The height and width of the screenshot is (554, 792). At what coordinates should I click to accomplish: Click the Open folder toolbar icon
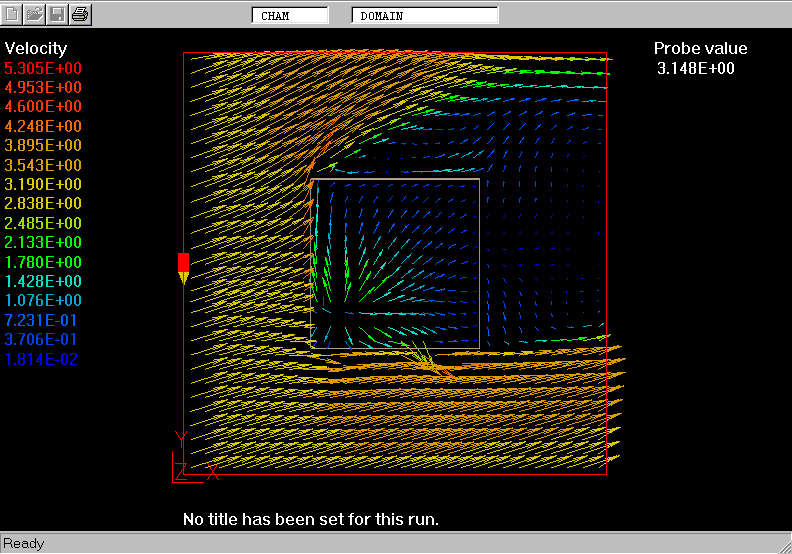pos(35,15)
